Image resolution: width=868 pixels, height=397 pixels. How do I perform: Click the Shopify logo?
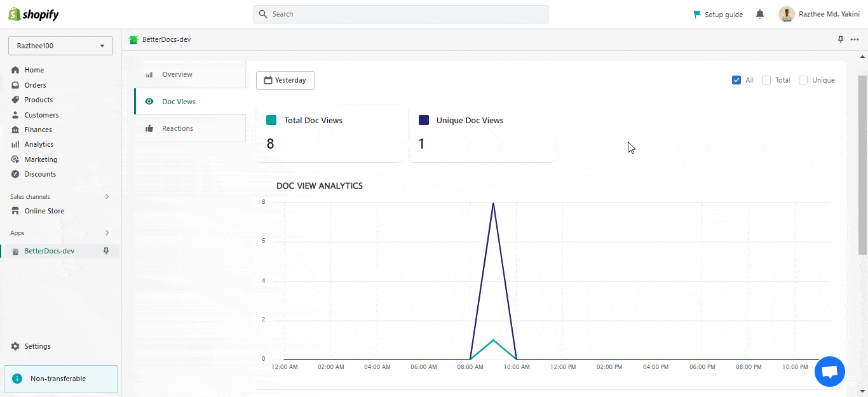34,14
